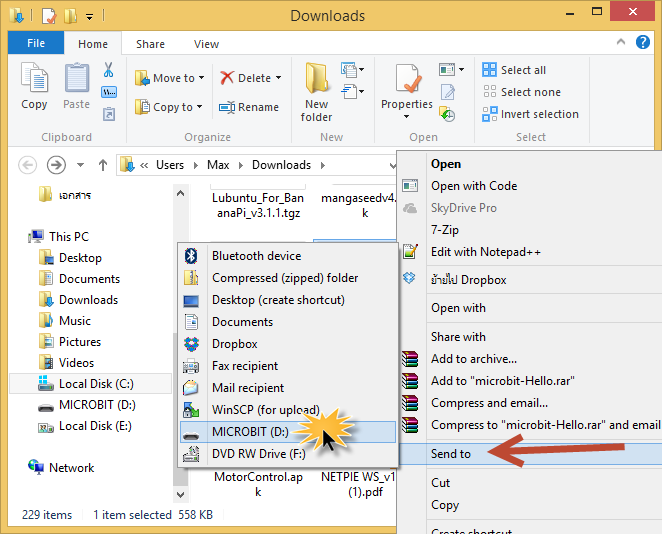Screen dimensions: 662x534
Task: Choose Open with Code in context menu
Action: [530, 186]
